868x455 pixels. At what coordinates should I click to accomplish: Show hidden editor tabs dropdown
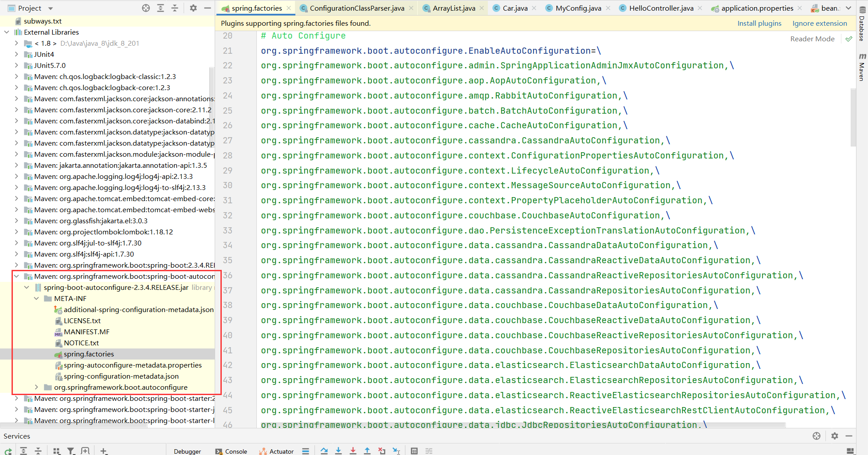[848, 8]
